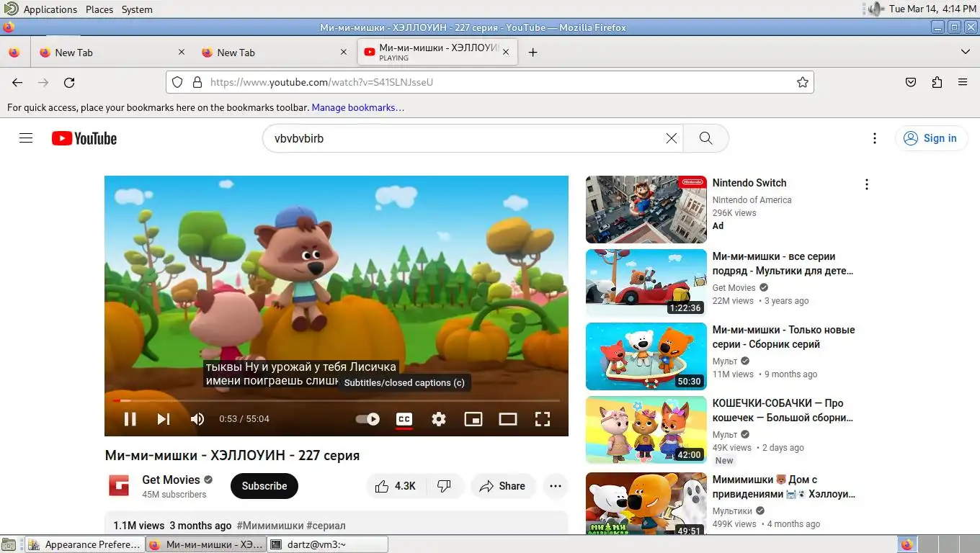Toggle the autoplay switch in player
Viewport: 980px width, 553px height.
coord(367,419)
